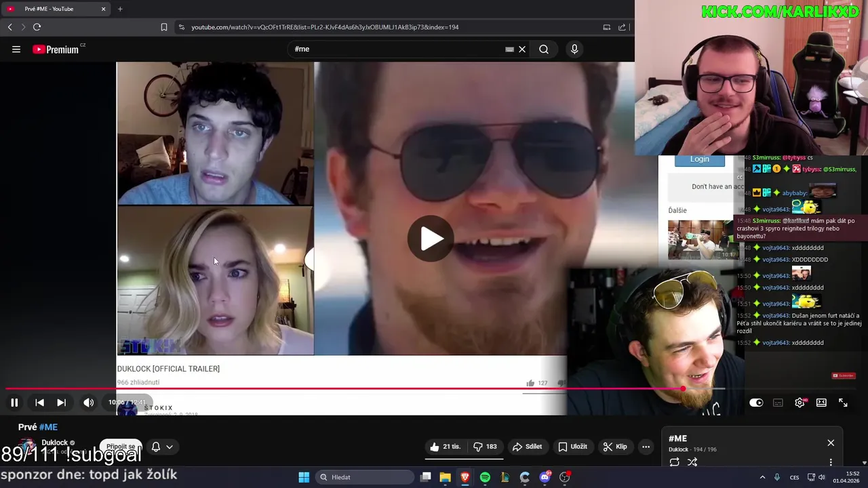The height and width of the screenshot is (488, 868).
Task: Create a clip with Klip button
Action: 615,447
